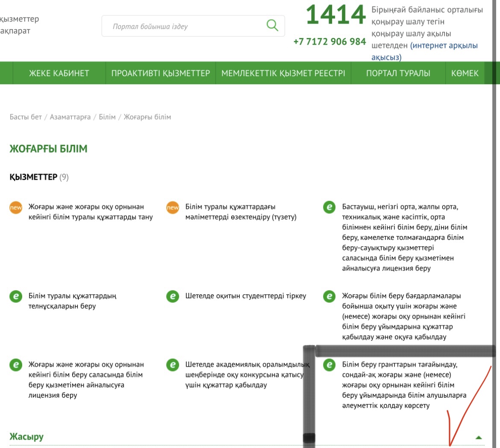The image size is (500, 448).
Task: Click green e icon next to Шетелде оқитын студенттерді тіркеу
Action: coord(173,296)
